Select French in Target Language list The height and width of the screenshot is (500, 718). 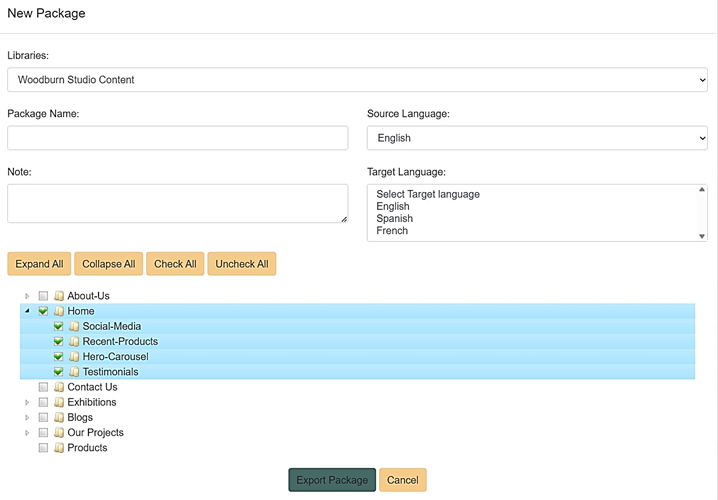click(391, 230)
